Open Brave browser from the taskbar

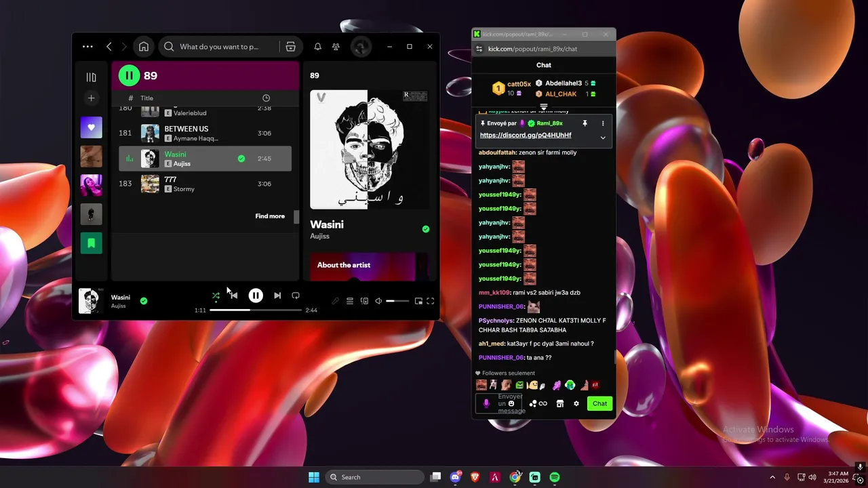pyautogui.click(x=475, y=477)
